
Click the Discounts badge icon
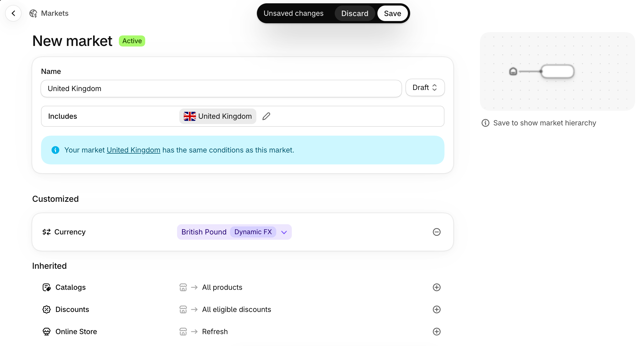click(47, 309)
